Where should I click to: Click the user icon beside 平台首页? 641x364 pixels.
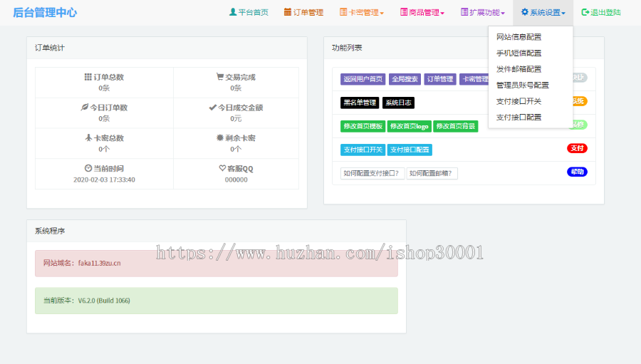pos(233,12)
